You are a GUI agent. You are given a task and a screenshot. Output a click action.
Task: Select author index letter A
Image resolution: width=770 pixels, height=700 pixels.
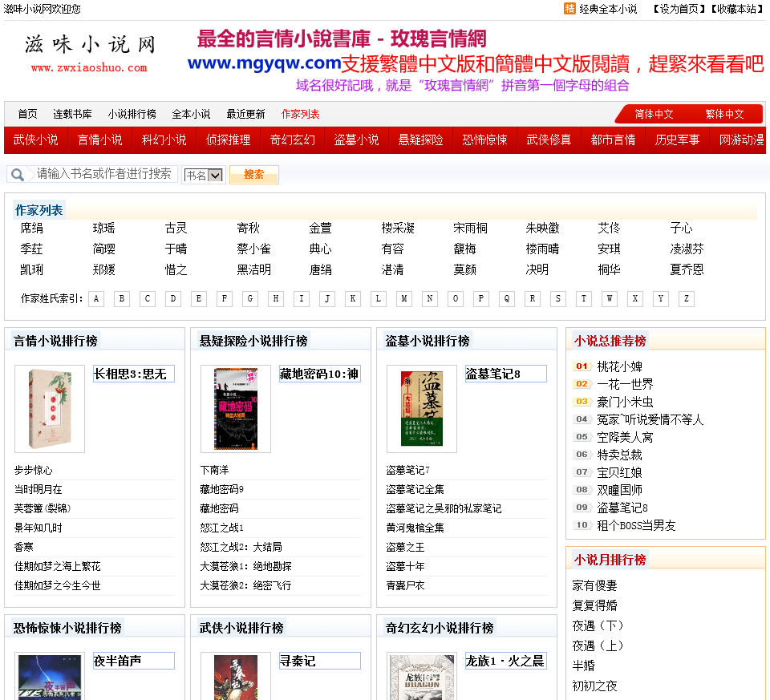96,299
